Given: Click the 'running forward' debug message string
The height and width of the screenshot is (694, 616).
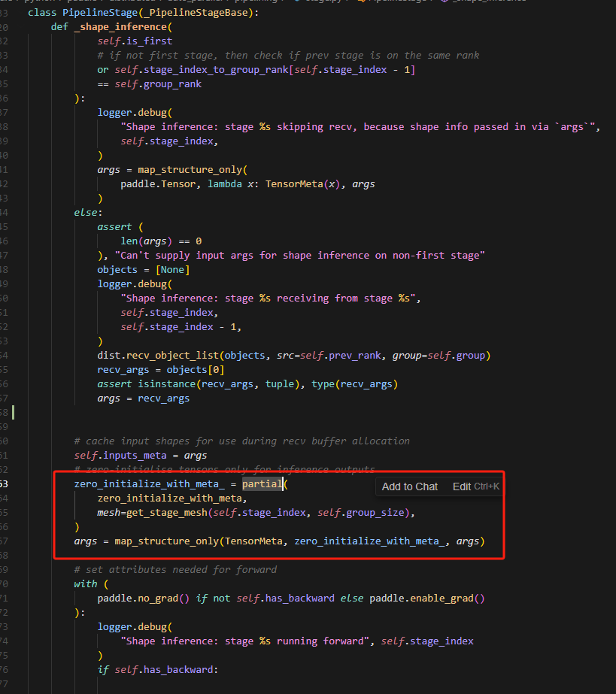Looking at the screenshot, I should (x=248, y=641).
